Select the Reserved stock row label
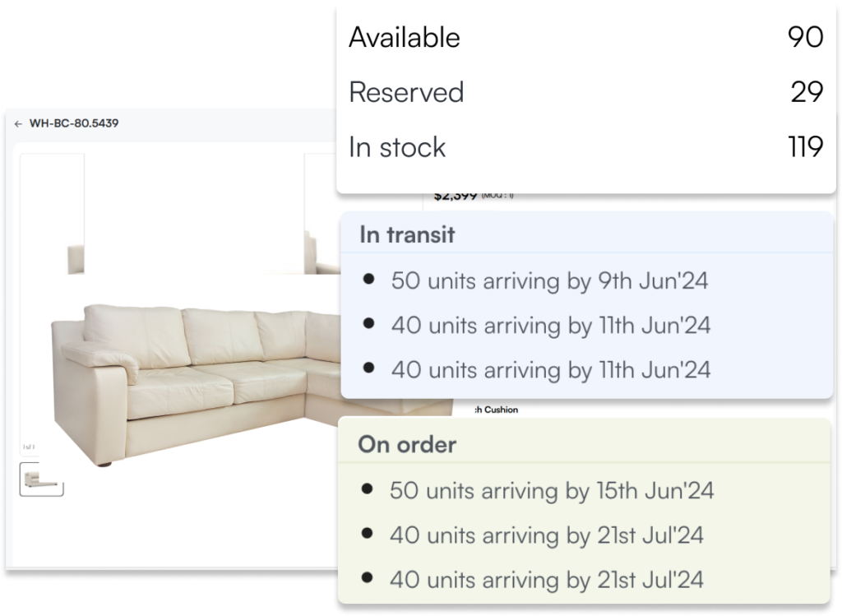Image resolution: width=842 pixels, height=616 pixels. point(406,92)
